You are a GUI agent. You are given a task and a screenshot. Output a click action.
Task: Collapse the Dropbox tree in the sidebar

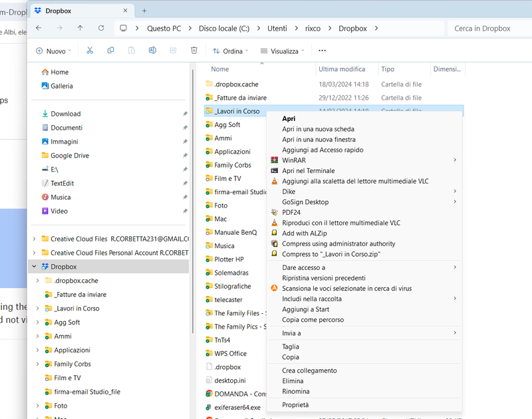(35, 265)
